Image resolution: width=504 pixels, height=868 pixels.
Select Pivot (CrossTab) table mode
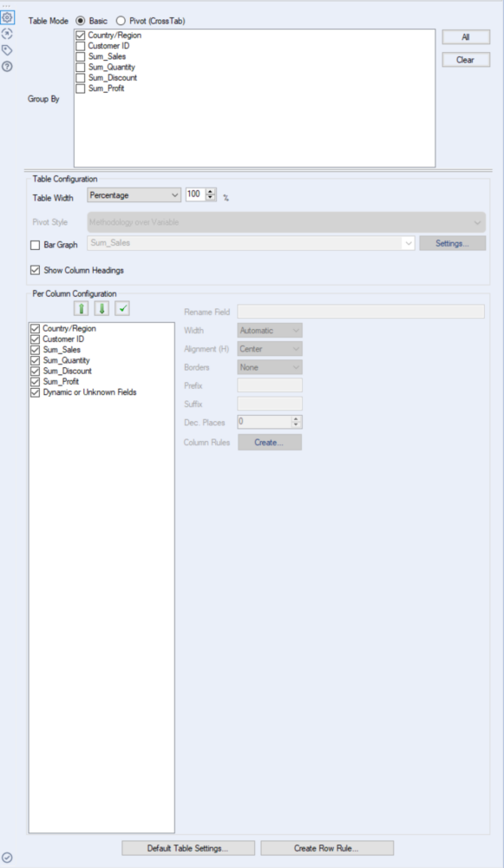click(121, 21)
